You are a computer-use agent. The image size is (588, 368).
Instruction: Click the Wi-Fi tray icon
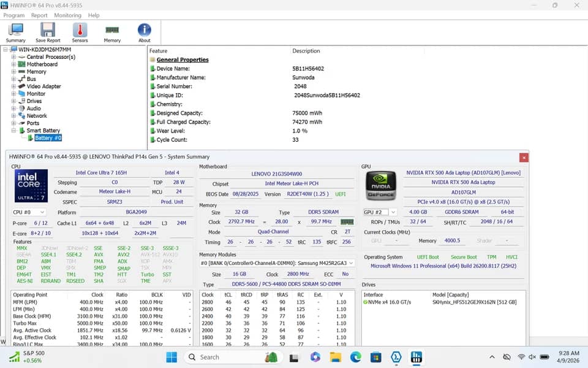521,357
